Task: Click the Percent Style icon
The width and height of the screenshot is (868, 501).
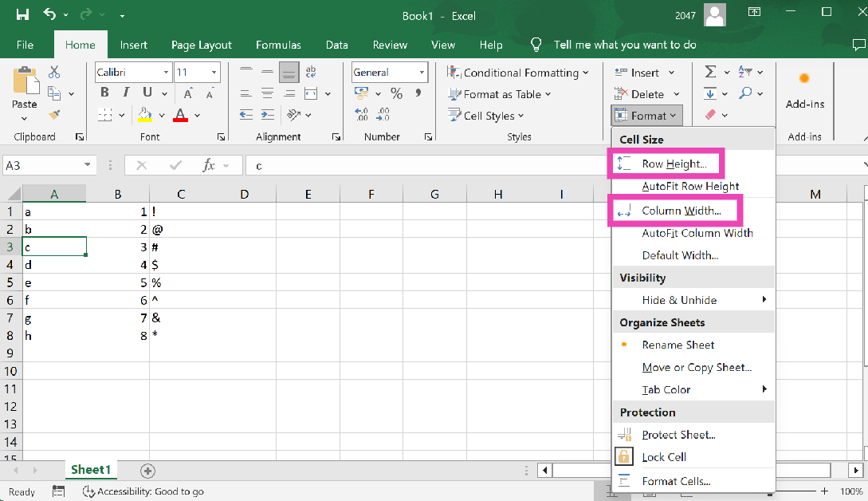Action: pyautogui.click(x=396, y=94)
